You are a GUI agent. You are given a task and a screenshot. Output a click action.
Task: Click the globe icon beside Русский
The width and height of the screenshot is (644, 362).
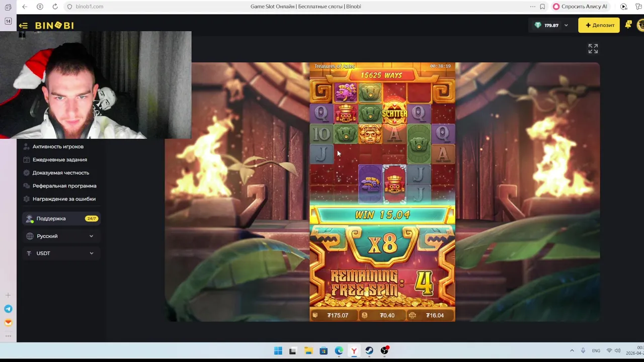point(30,236)
